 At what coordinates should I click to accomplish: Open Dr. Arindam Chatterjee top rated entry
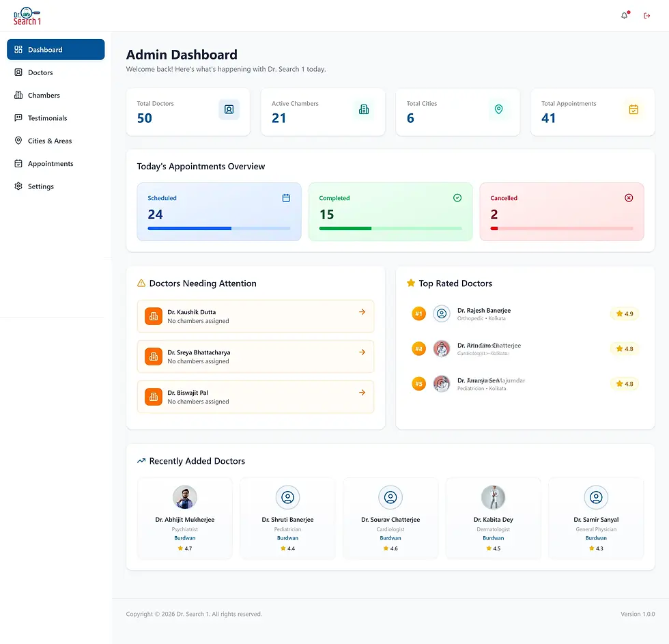click(525, 349)
